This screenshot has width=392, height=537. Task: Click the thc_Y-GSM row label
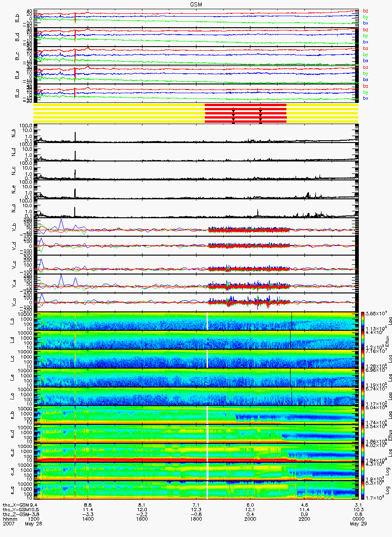click(x=16, y=510)
